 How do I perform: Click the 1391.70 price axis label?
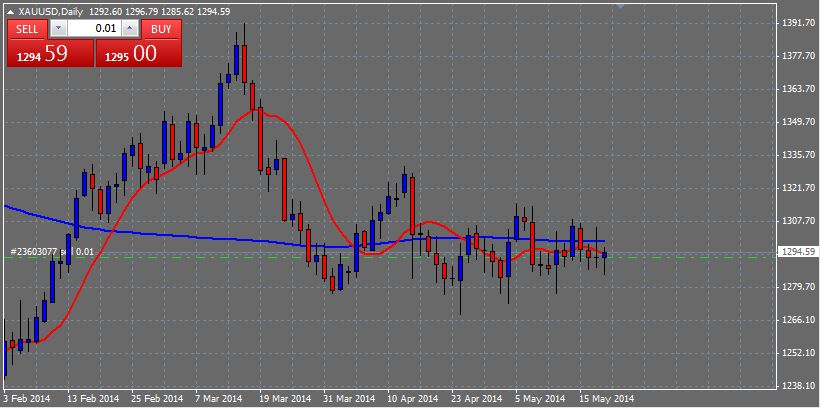[798, 23]
